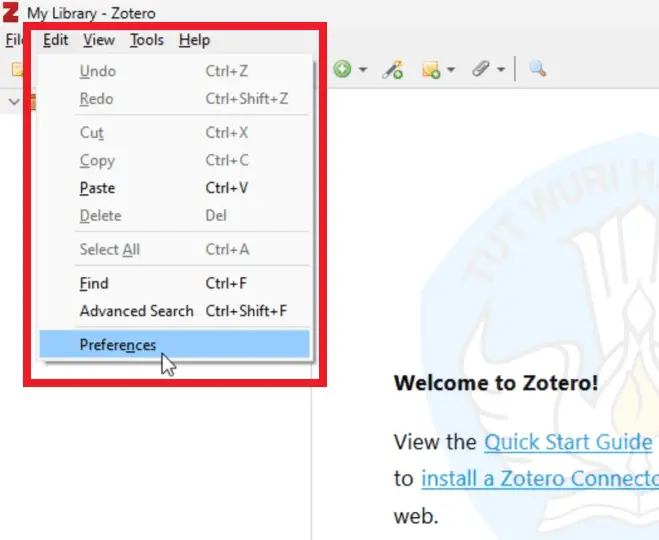Click the Redo menu entry
The width and height of the screenshot is (659, 540).
point(174,99)
